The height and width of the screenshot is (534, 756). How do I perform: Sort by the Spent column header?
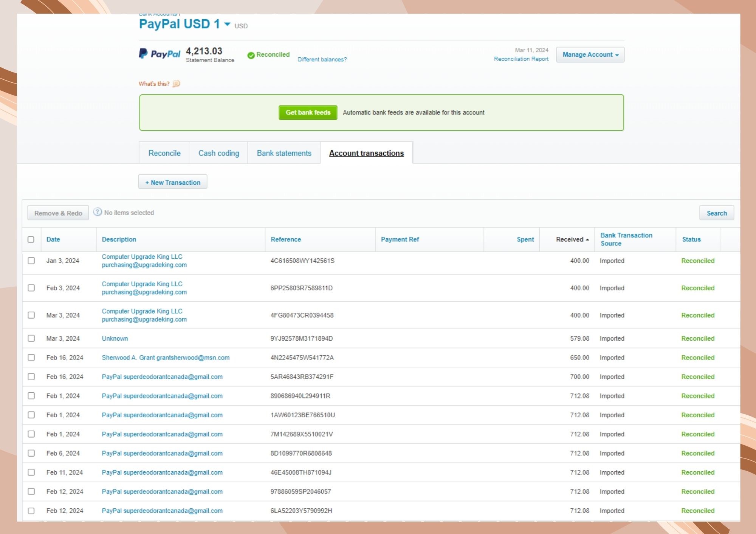pos(525,239)
